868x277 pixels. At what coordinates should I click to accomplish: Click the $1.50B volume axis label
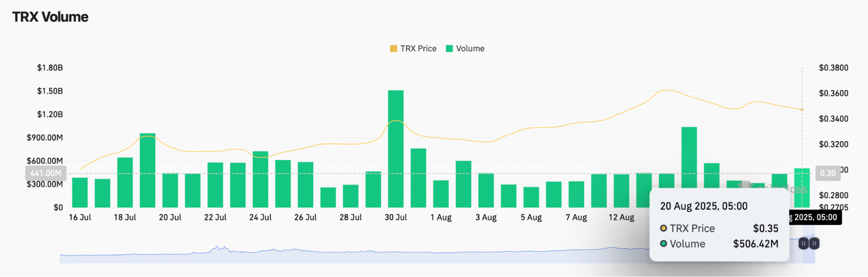point(50,91)
